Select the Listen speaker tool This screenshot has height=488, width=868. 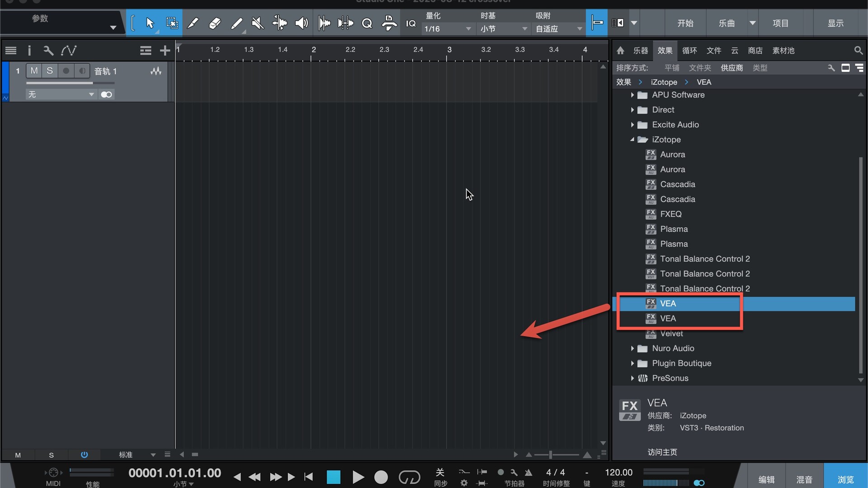coord(301,23)
